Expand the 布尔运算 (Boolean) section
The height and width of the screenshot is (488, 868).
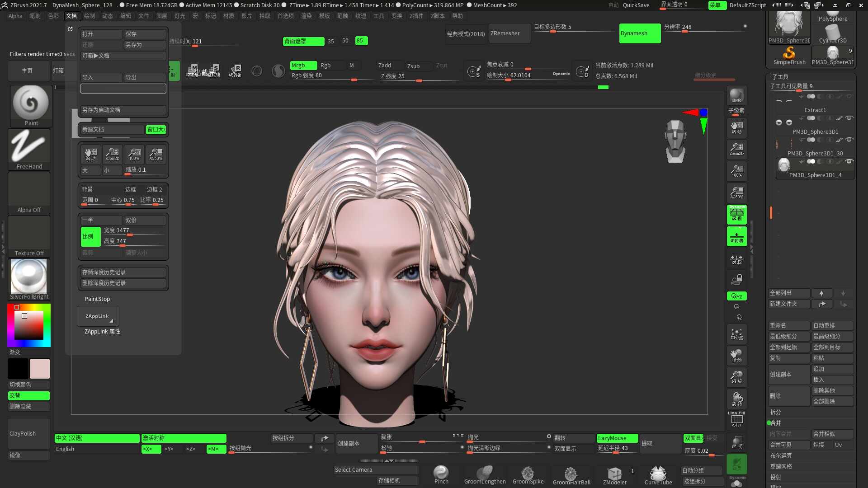pos(781,455)
